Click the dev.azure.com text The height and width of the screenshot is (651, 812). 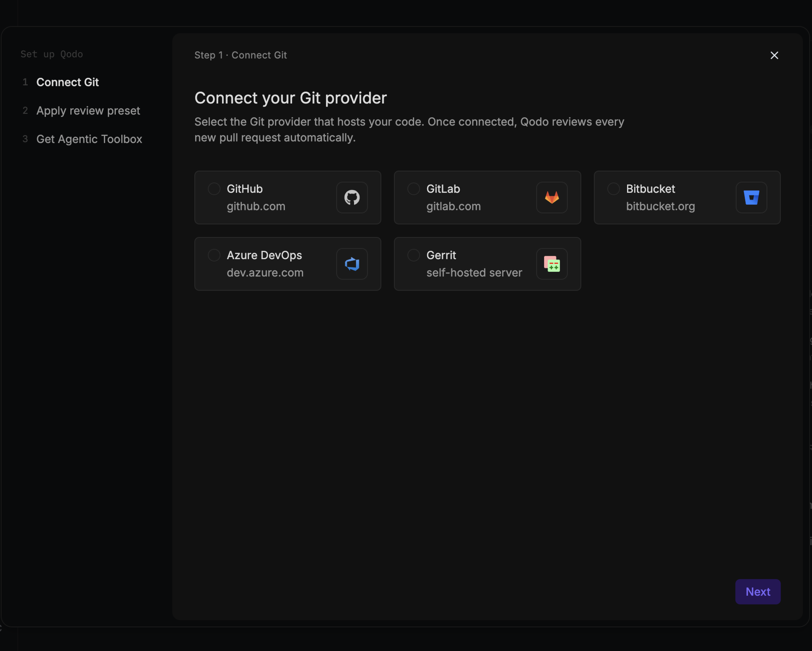tap(265, 273)
